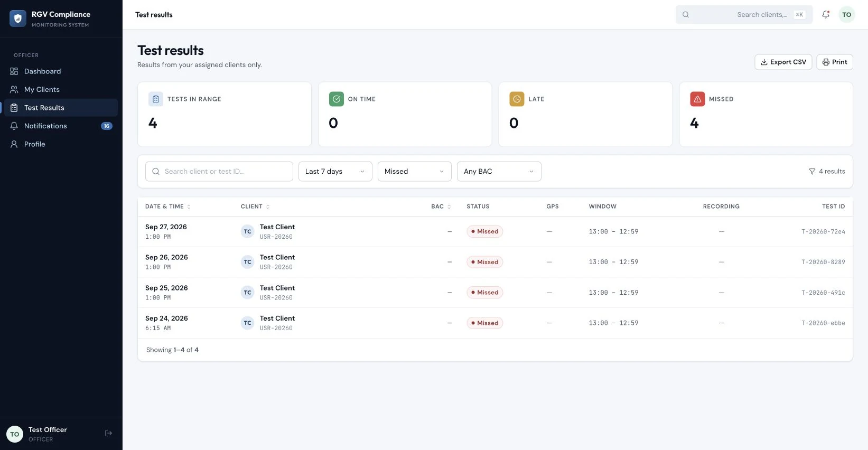This screenshot has width=868, height=450.
Task: Open Test Client in Sep 25 row
Action: [x=277, y=288]
